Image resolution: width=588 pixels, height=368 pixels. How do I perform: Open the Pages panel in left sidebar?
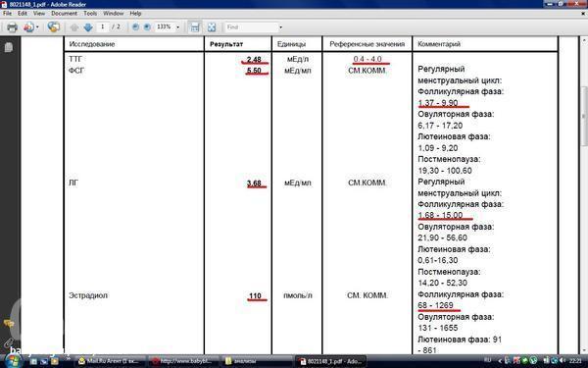[9, 48]
